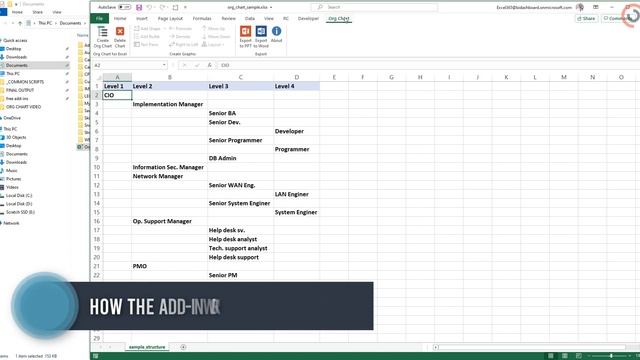
Task: Click the Share button in Excel
Action: [586, 18]
